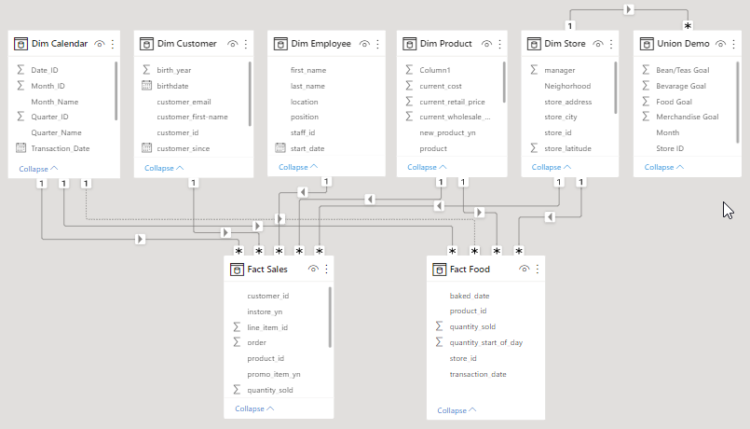Select the relationship arrow between Dim Store and Union Demo

pos(628,9)
